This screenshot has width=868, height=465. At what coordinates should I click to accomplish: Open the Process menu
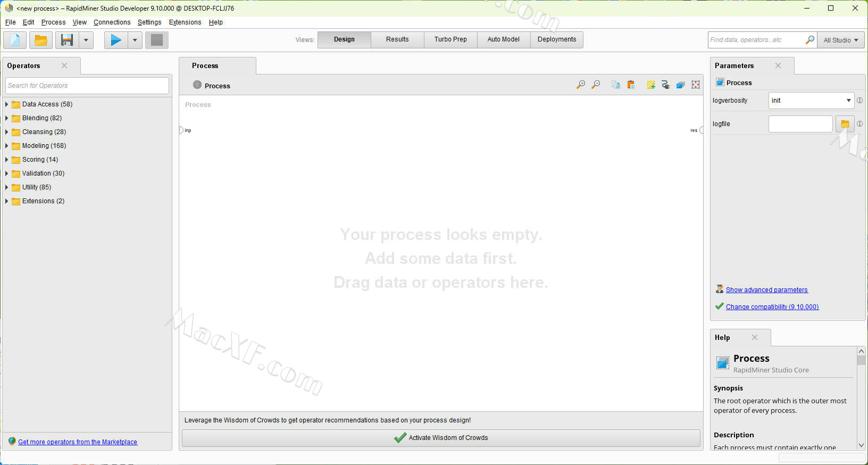[x=53, y=22]
